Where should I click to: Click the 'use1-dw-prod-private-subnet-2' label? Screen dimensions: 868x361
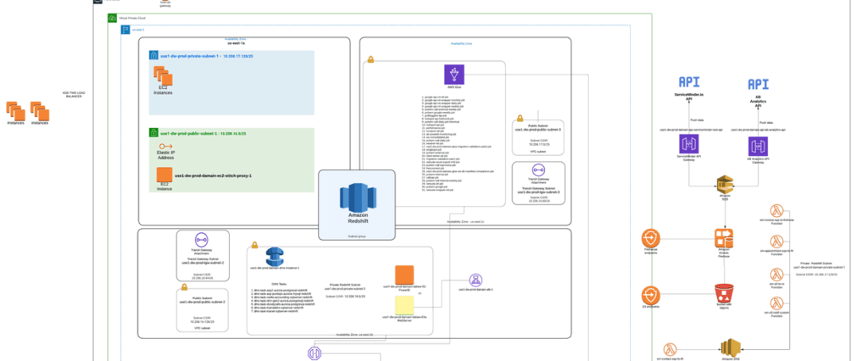344,288
